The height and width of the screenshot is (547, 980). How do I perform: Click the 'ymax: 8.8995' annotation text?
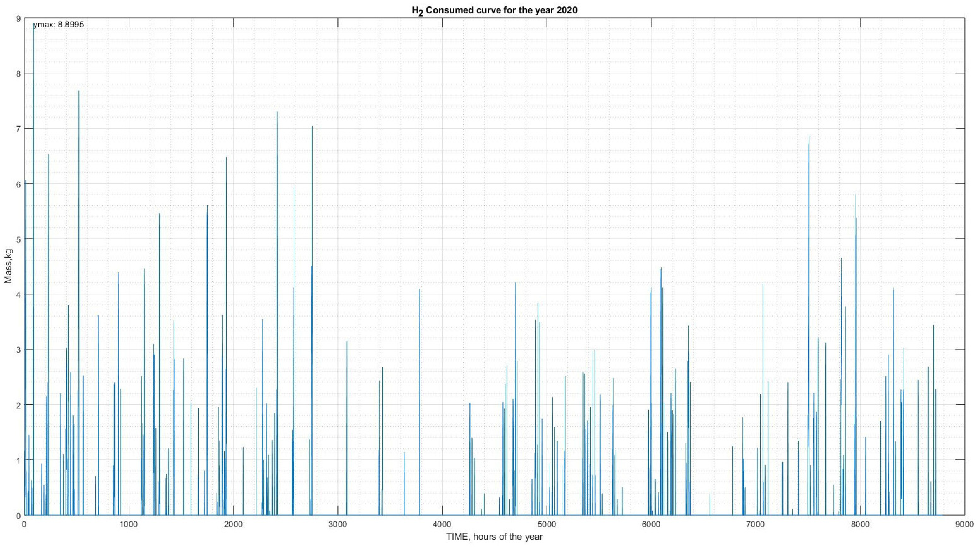tap(59, 25)
